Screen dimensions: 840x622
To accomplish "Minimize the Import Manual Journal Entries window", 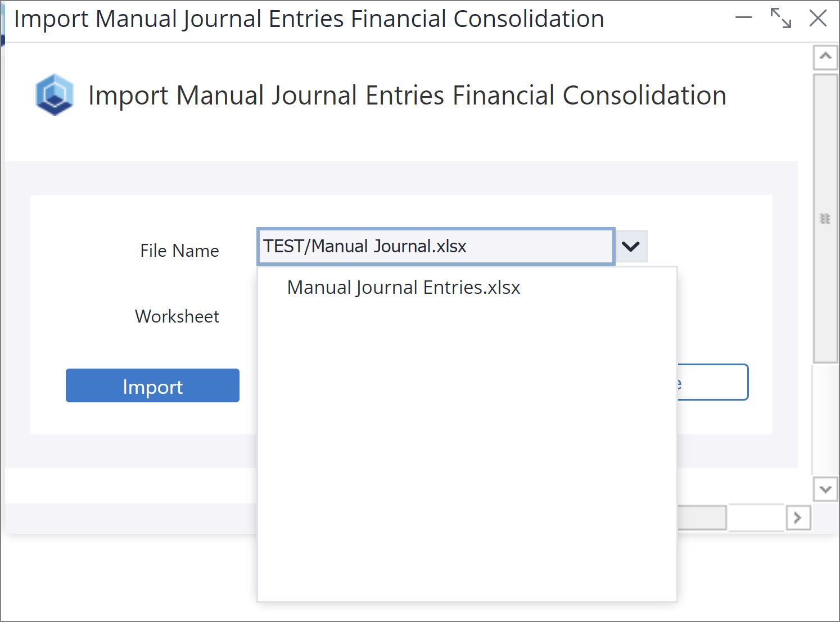I will pos(743,18).
